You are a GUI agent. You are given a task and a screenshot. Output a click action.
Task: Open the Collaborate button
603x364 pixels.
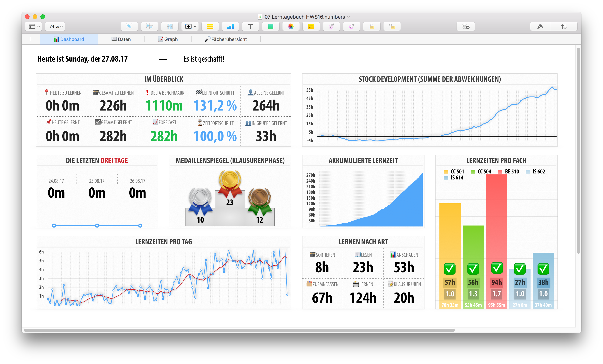click(x=465, y=26)
